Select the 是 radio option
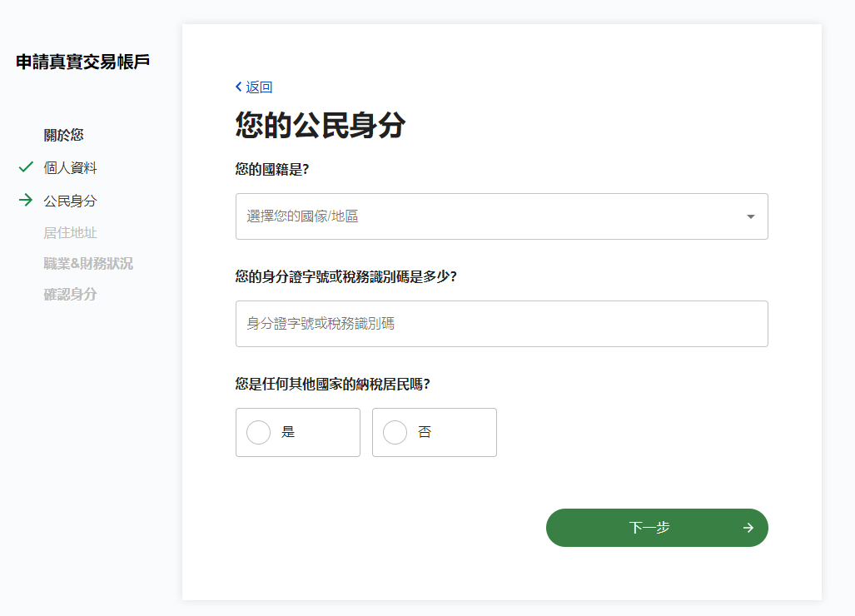 (298, 432)
